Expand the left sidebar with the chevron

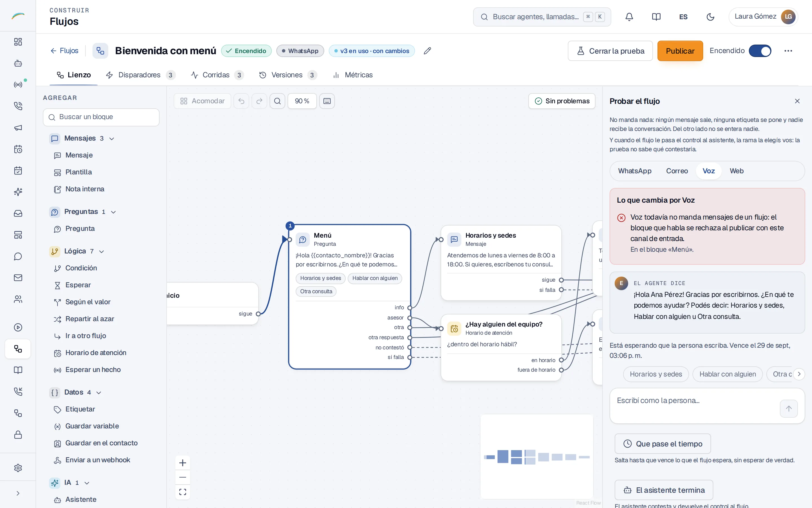tap(18, 493)
